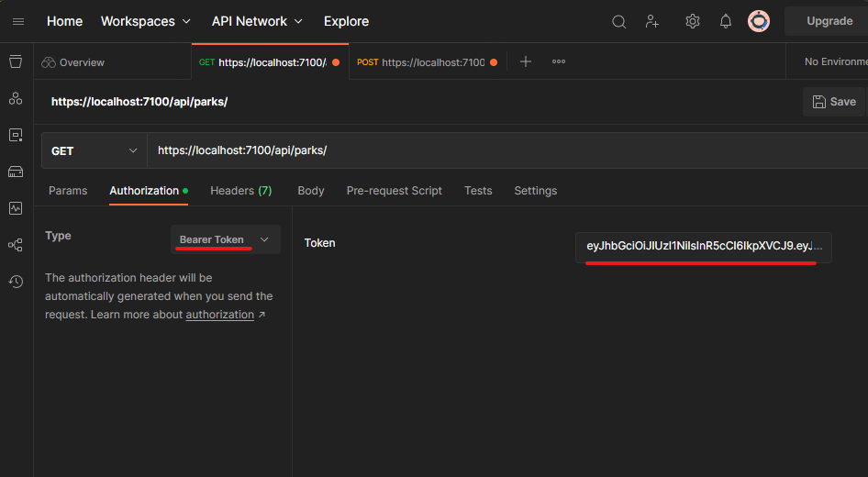Open the Pre-request Script tab
Image resolution: width=868 pixels, height=477 pixels.
[x=395, y=191]
